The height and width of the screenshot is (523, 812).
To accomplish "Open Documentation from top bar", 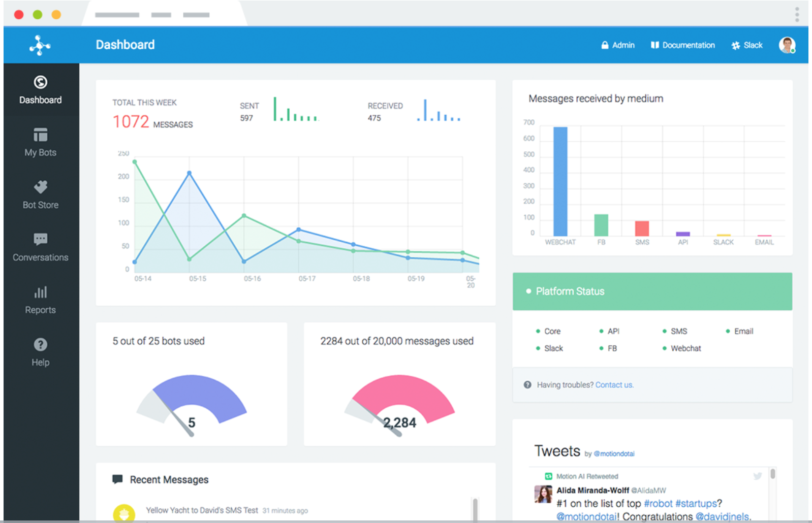I will pyautogui.click(x=683, y=45).
